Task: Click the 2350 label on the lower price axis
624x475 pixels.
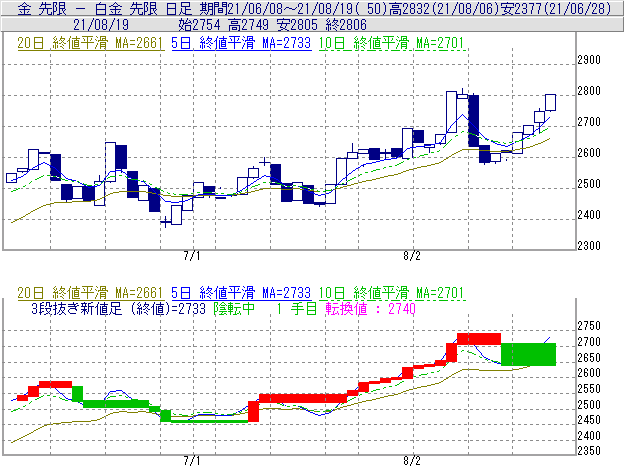Action: coord(589,451)
